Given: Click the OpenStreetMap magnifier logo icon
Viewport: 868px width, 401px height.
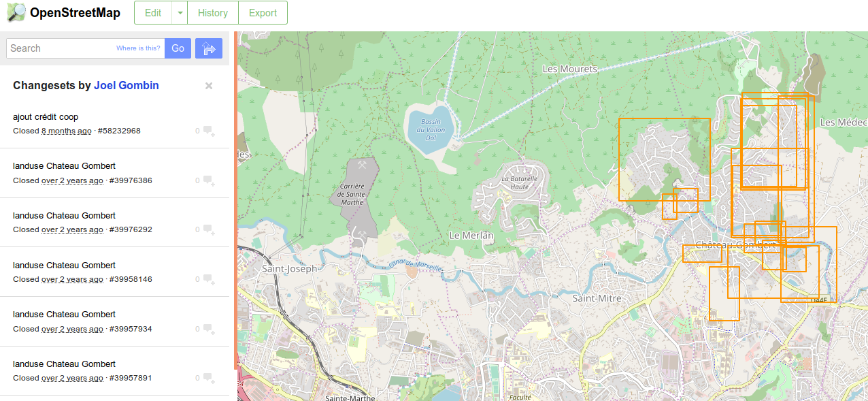Looking at the screenshot, I should coord(16,13).
